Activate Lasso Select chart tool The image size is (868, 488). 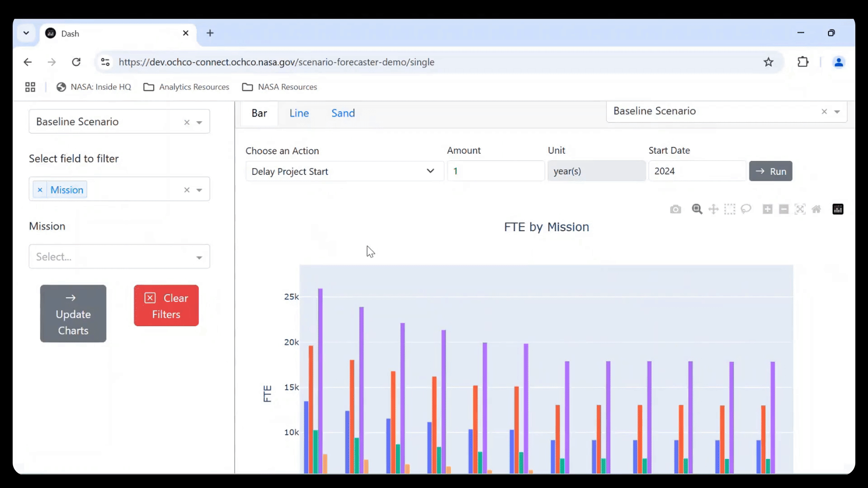click(x=746, y=209)
